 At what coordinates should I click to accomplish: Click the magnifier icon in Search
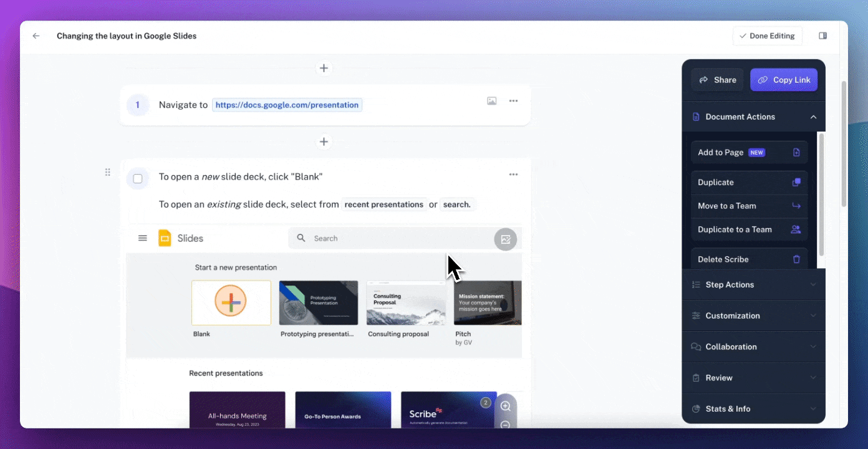click(301, 238)
